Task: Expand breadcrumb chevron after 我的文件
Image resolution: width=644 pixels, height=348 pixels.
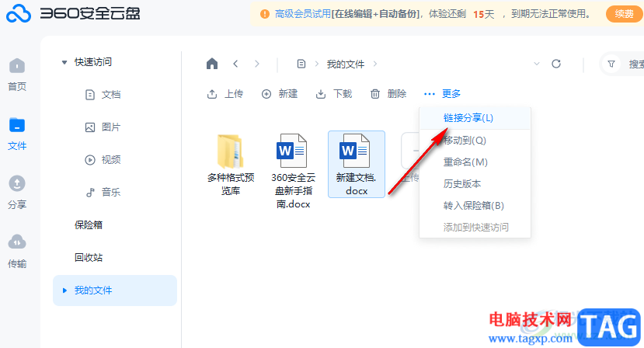Action: 375,64
